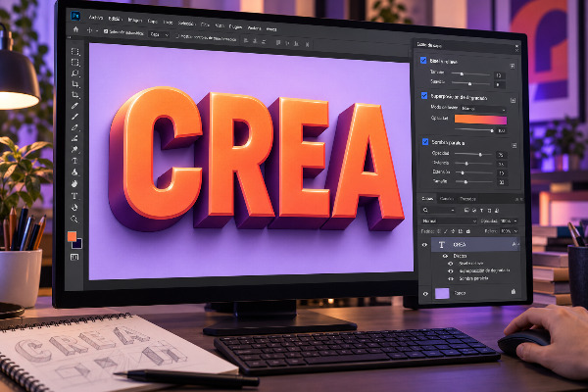Open the Archivo menu

pos(96,18)
